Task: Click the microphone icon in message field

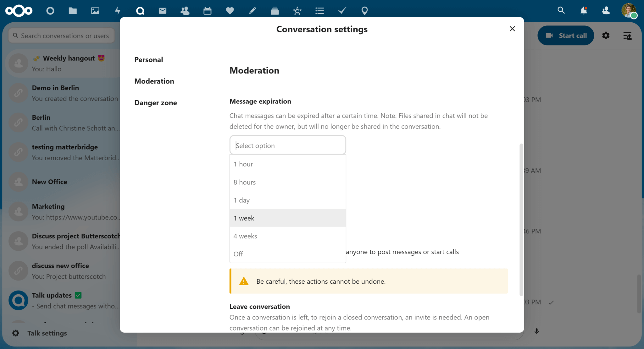Action: (536, 331)
